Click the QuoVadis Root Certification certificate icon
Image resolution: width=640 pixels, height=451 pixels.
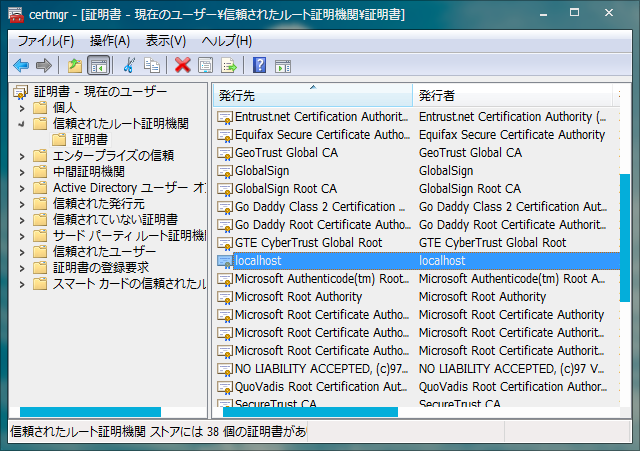(224, 387)
